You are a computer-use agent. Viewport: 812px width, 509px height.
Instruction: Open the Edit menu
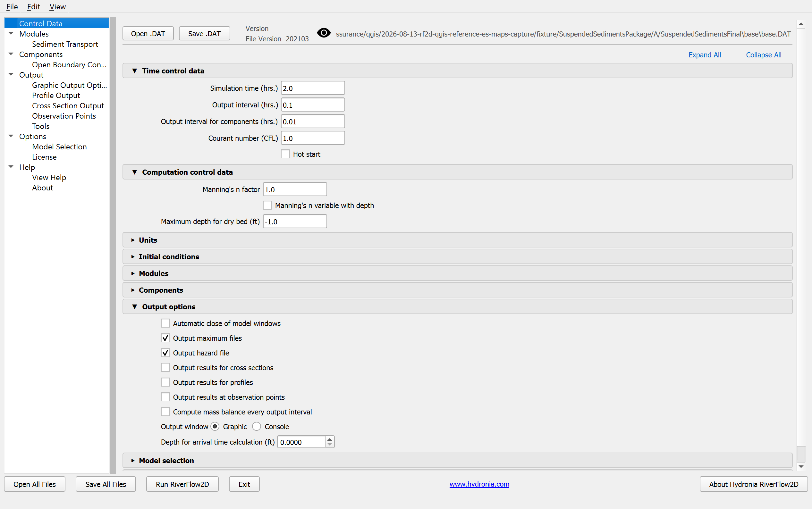pos(33,7)
